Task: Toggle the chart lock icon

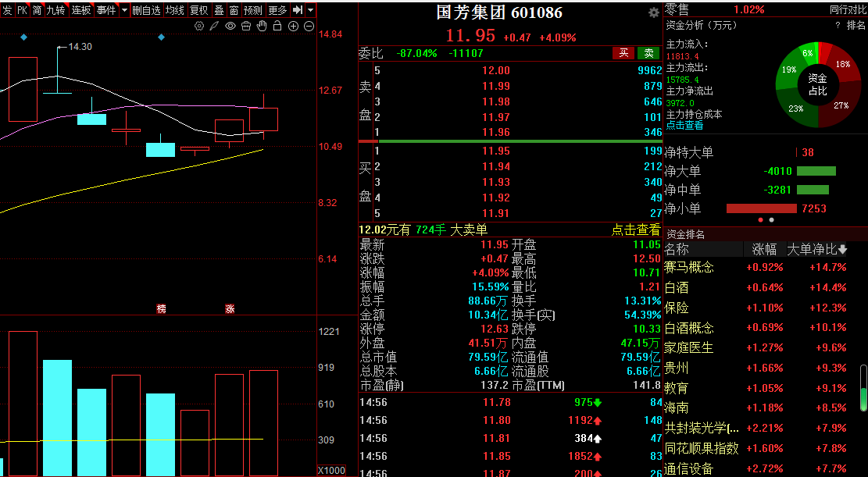Action: (277, 26)
